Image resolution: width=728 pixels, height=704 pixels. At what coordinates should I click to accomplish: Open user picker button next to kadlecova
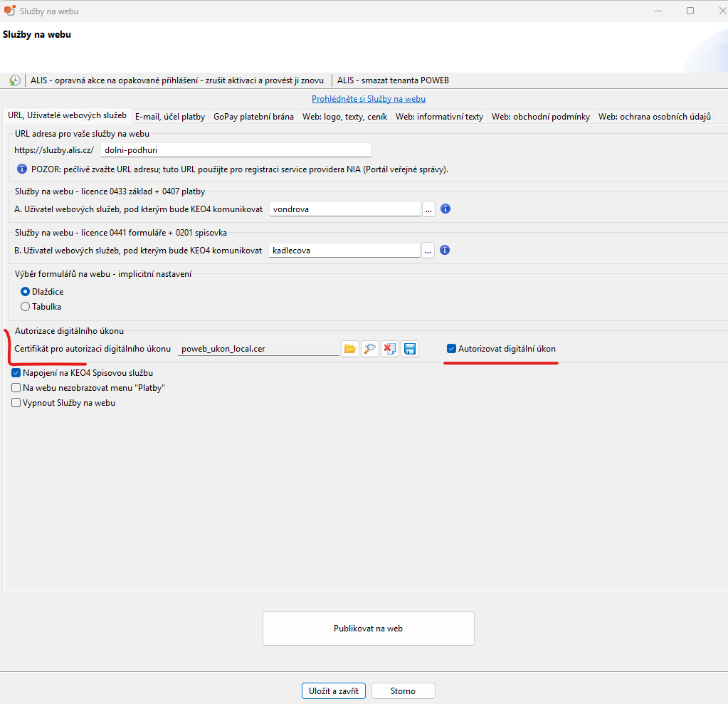[428, 251]
